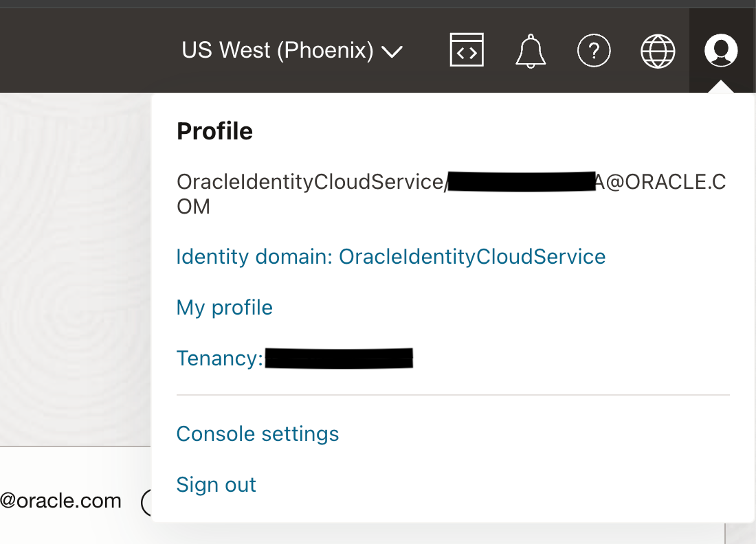Close the Profile menu via avatar icon
Image resolution: width=756 pixels, height=544 pixels.
(721, 50)
